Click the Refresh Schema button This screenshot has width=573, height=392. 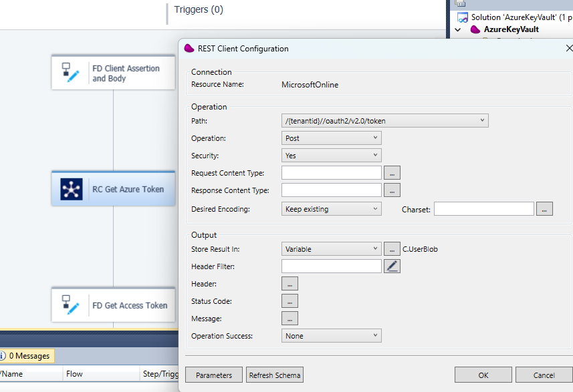click(x=275, y=375)
